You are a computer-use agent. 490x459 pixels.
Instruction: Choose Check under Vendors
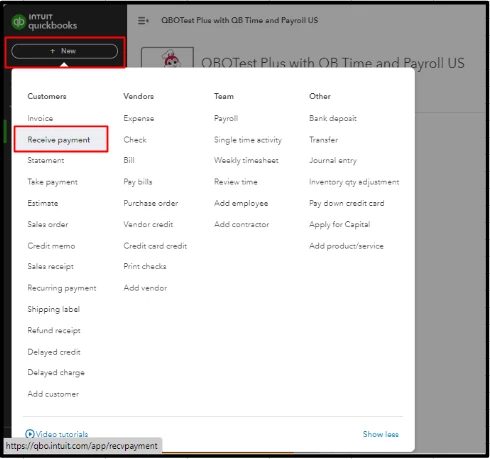coord(135,140)
